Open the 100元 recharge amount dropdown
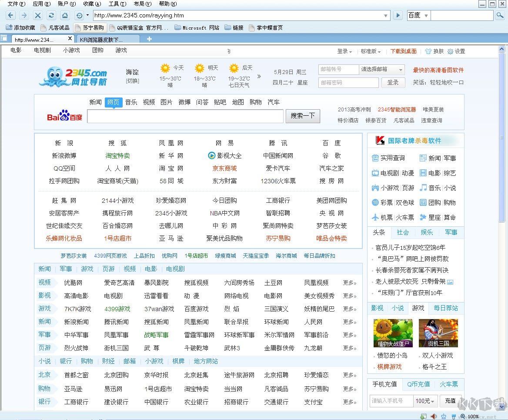 pos(425,401)
